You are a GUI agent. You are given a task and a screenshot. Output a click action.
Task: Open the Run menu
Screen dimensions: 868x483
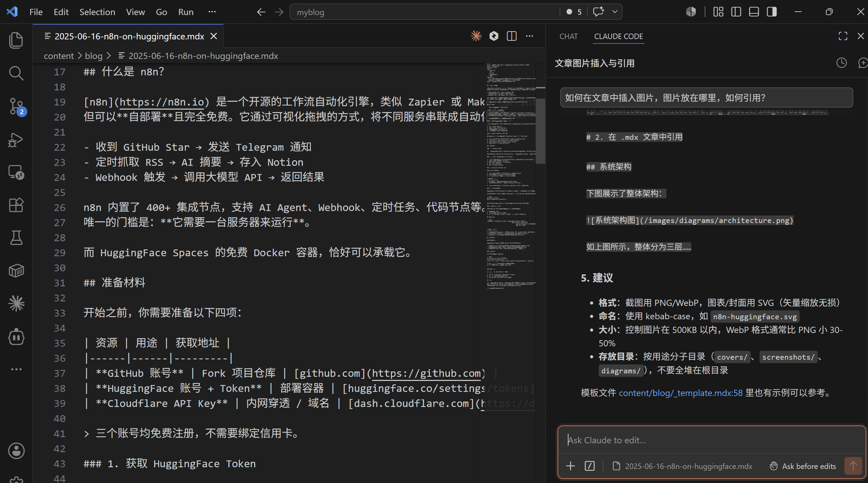[186, 12]
